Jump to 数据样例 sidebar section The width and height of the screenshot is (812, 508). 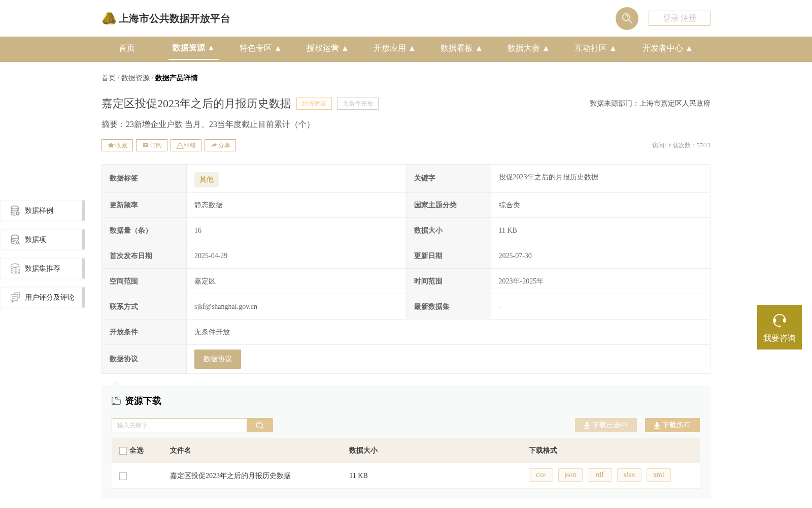point(42,211)
